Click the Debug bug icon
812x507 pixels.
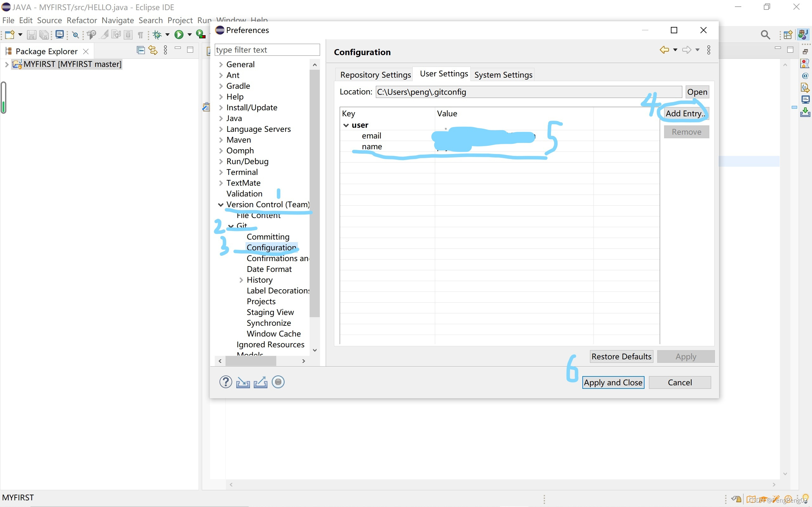(x=157, y=35)
